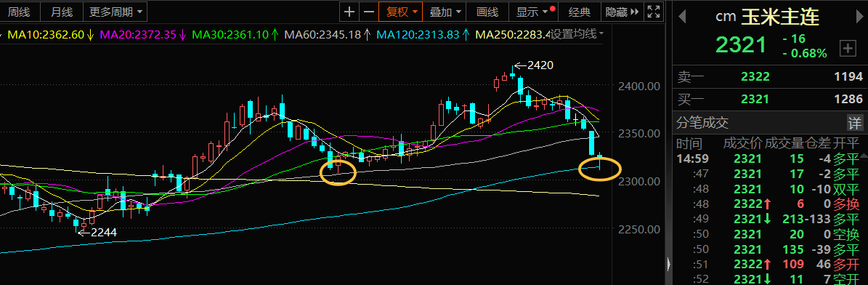Toggle the 画线 drawing tools
Screen dimensions: 868x285
487,12
